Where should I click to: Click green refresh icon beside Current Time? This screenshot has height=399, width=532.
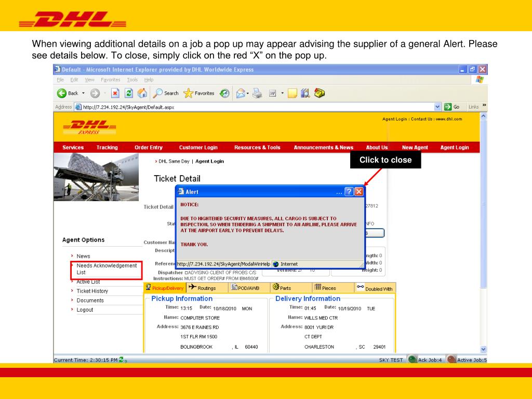coord(122,360)
